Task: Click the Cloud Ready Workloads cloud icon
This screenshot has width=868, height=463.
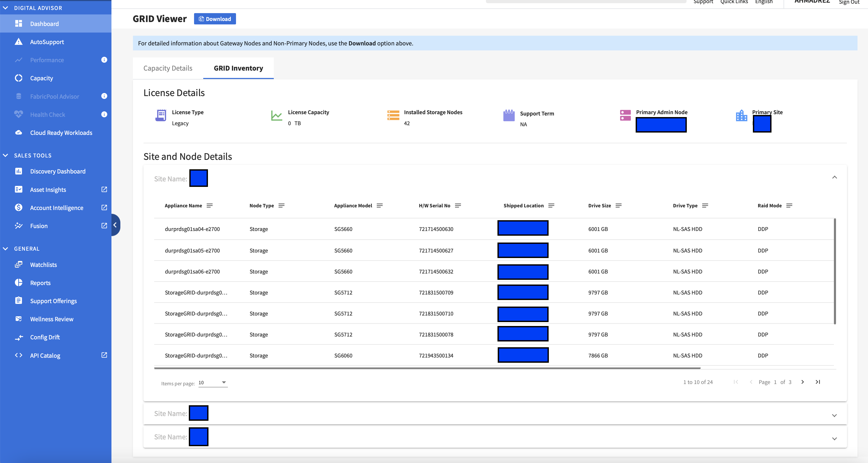Action: coord(19,133)
